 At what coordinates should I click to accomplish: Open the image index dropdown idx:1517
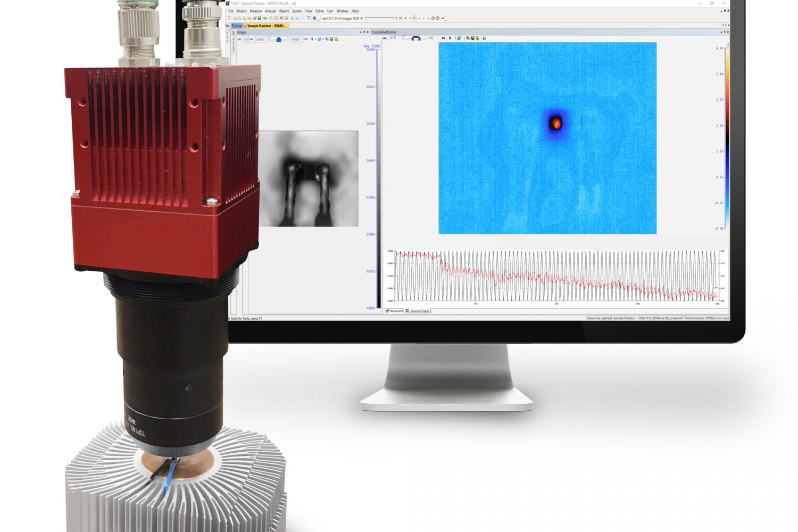point(362,18)
